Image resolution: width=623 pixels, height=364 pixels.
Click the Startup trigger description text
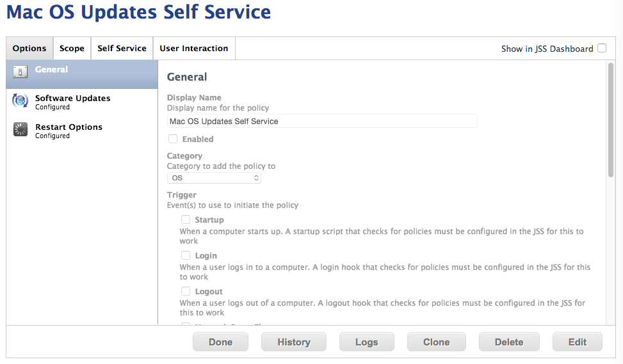[x=382, y=236]
